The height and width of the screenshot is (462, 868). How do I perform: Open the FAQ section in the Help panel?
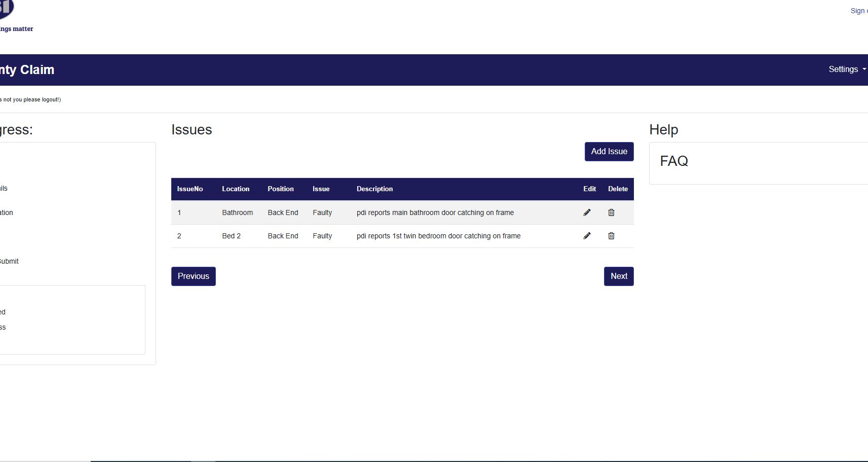point(674,161)
